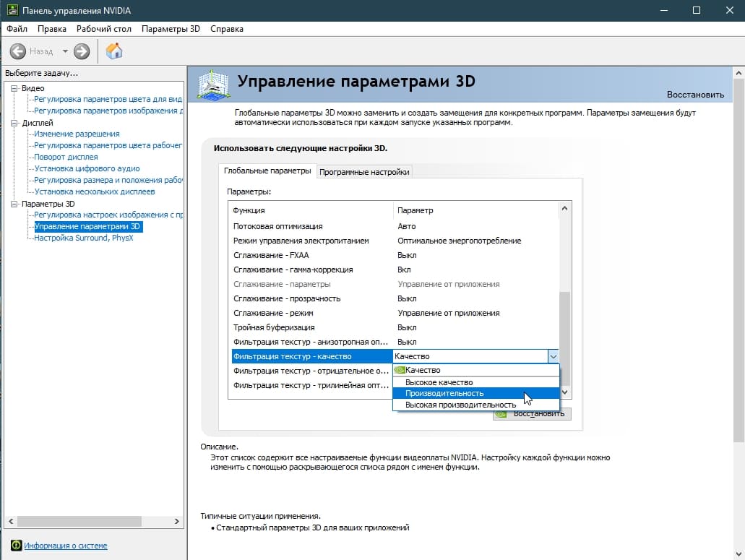Choose Качество option in dropdown list

pos(476,370)
